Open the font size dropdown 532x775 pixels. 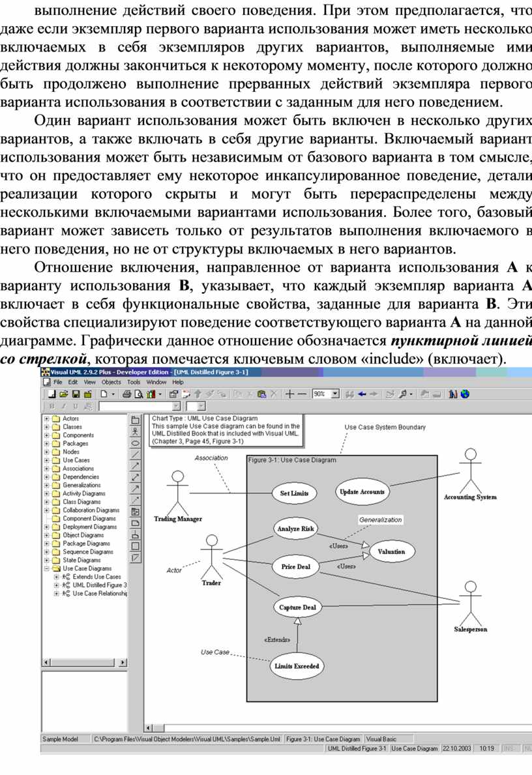pyautogui.click(x=201, y=406)
